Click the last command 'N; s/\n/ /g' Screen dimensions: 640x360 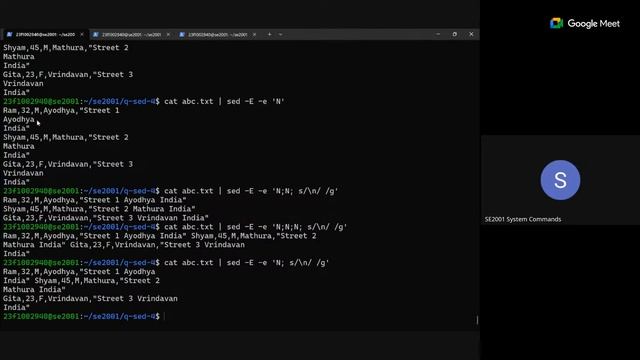247,263
